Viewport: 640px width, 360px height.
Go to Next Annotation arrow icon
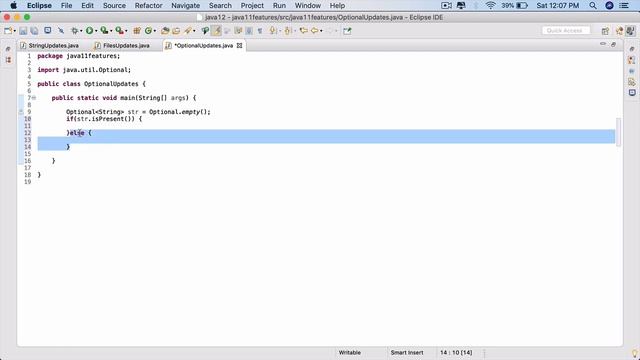pyautogui.click(x=273, y=31)
